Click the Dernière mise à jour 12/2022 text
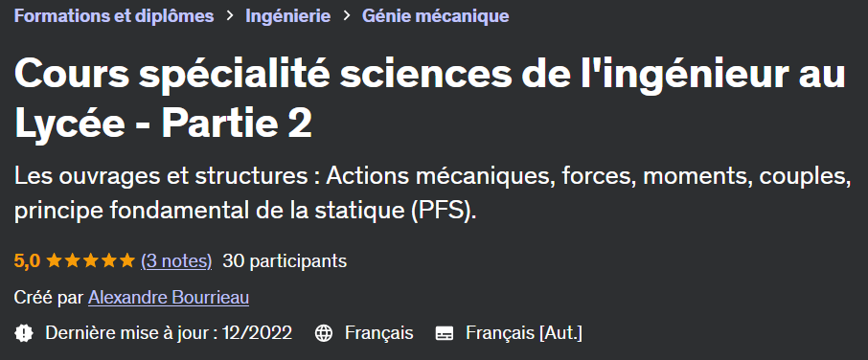 point(169,333)
